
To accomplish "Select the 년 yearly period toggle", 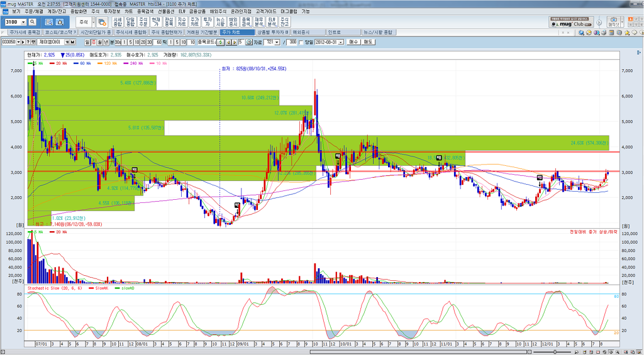I will (106, 42).
